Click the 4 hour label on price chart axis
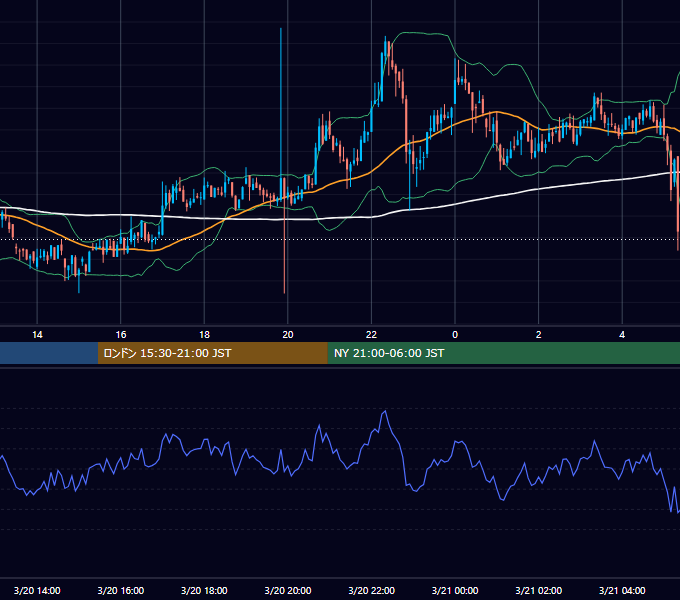680x600 pixels. point(622,335)
